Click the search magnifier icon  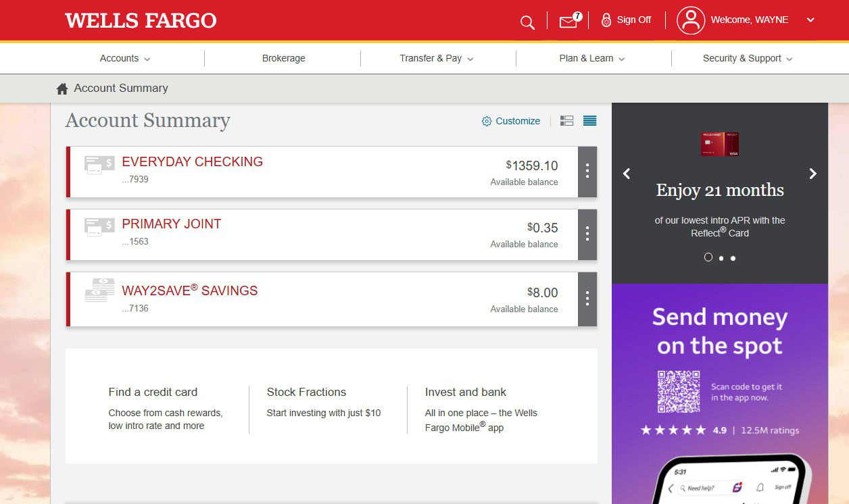527,22
